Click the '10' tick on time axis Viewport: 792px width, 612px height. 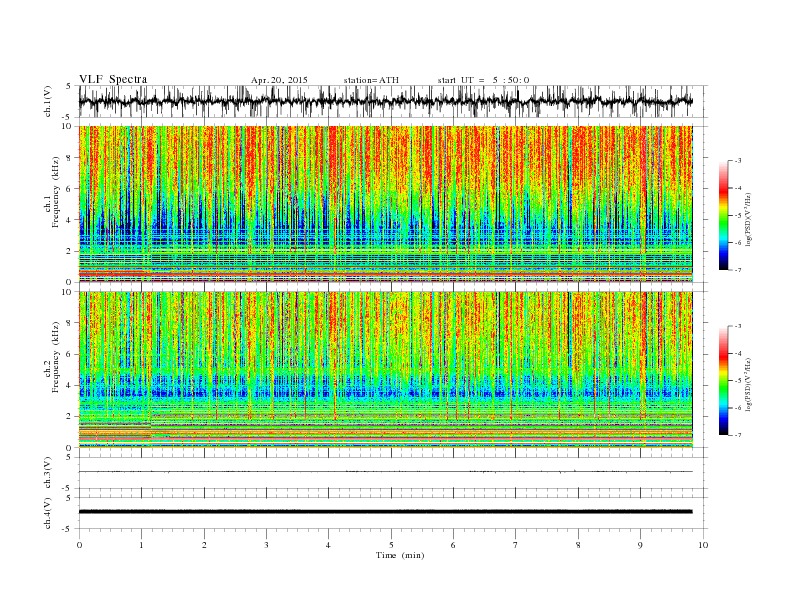(x=703, y=545)
